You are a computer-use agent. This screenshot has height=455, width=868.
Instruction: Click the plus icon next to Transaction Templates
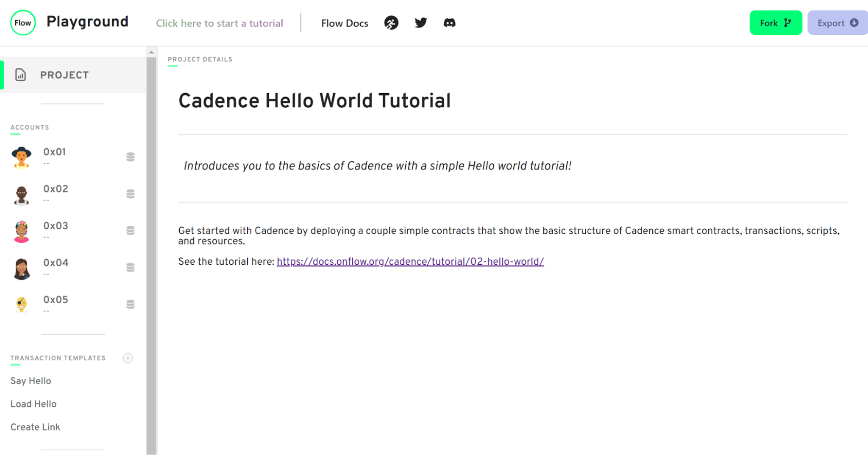[x=128, y=358]
